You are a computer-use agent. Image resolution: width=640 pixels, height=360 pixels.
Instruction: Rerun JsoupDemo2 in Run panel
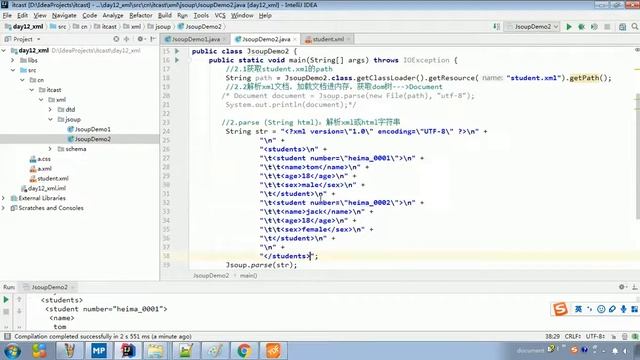[x=6, y=300]
